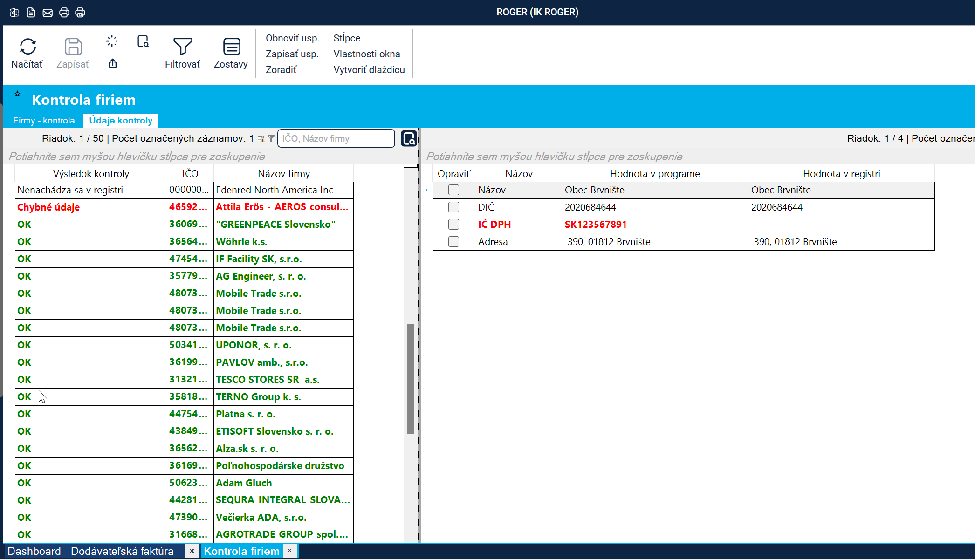Click the small filter icon near record count
The height and width of the screenshot is (560, 975).
tap(271, 138)
